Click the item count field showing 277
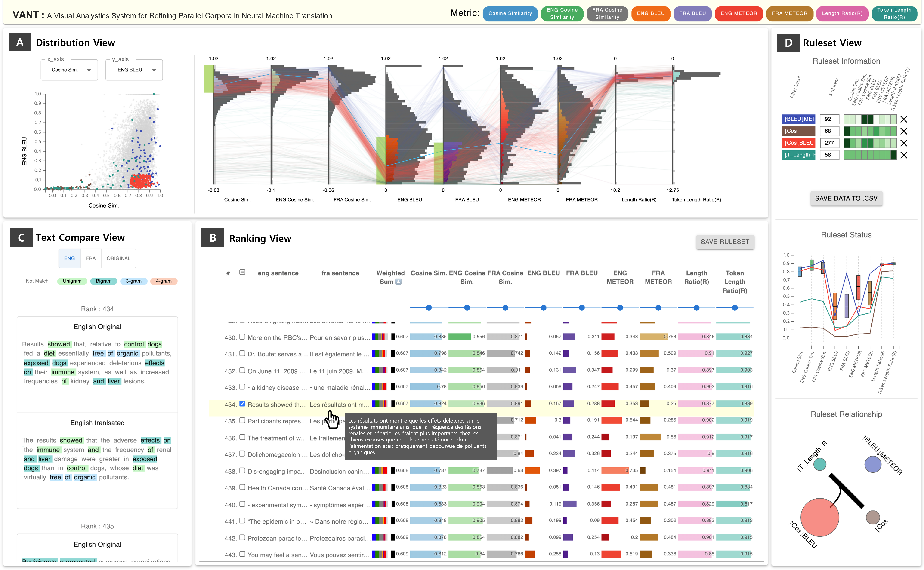The width and height of the screenshot is (924, 570). click(x=829, y=143)
